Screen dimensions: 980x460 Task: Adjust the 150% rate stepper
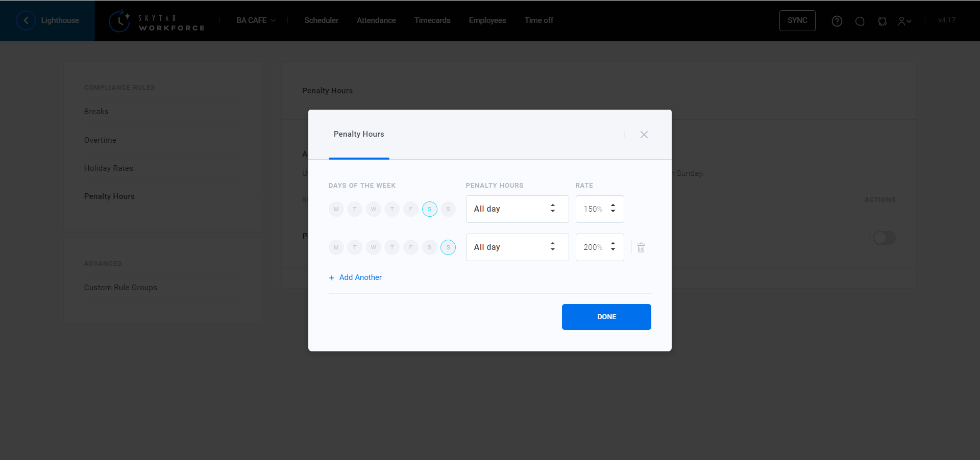(x=613, y=209)
